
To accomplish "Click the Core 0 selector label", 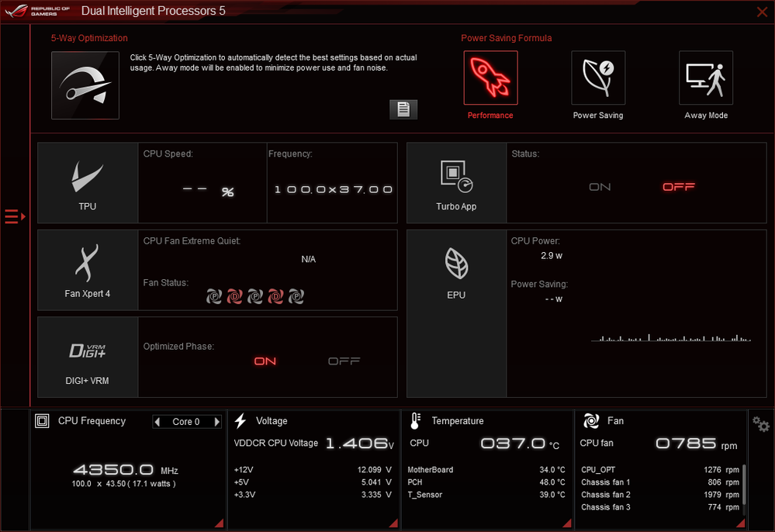I will (x=186, y=422).
